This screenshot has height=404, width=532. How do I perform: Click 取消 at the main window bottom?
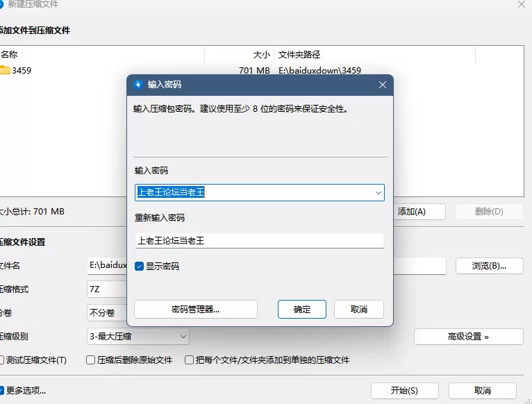(483, 391)
